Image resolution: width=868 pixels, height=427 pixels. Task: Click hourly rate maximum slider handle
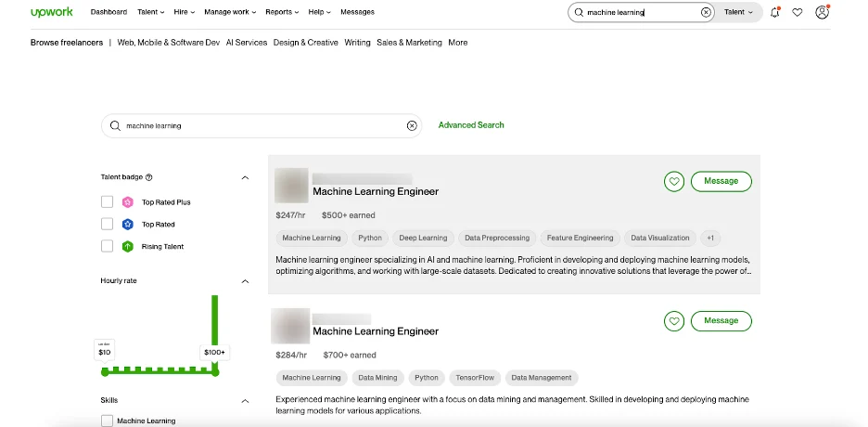[x=215, y=372]
